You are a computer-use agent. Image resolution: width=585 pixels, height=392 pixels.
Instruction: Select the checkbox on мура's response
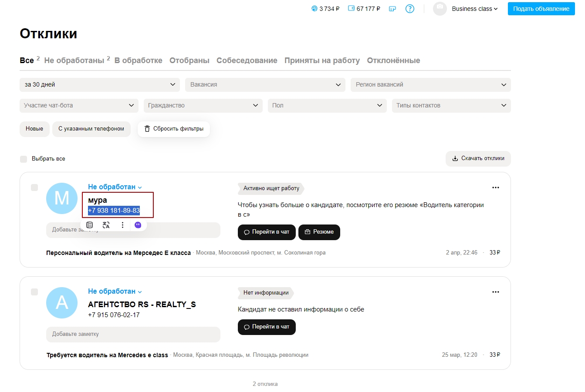[x=34, y=188]
